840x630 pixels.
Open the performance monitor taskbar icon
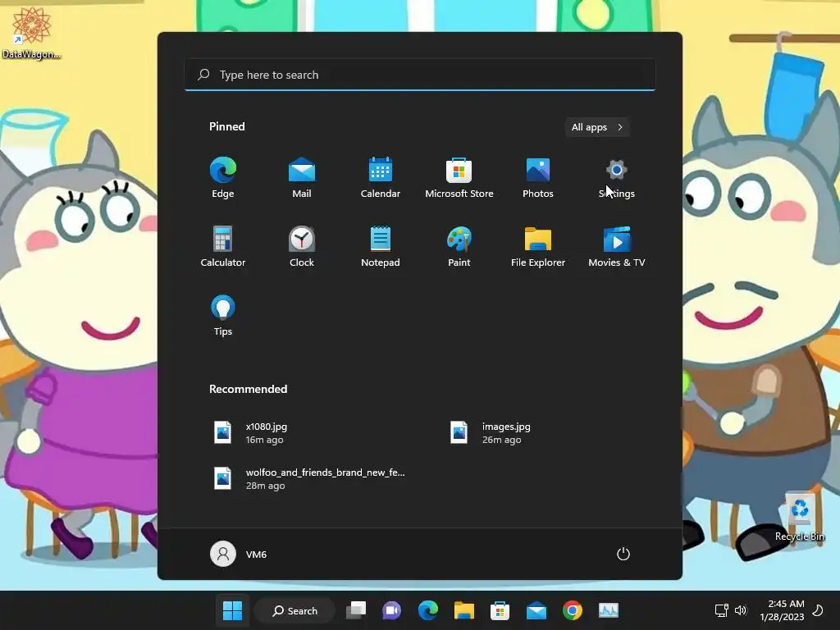pos(609,610)
